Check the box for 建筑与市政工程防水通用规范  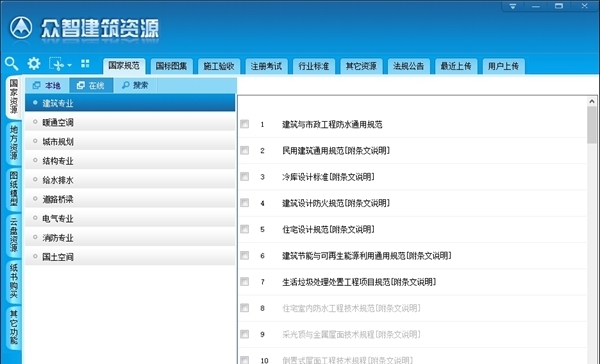coord(245,124)
